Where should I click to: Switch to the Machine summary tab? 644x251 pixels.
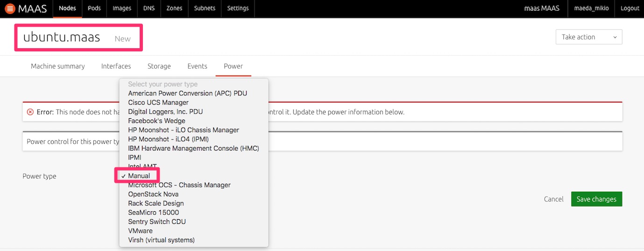pyautogui.click(x=57, y=66)
